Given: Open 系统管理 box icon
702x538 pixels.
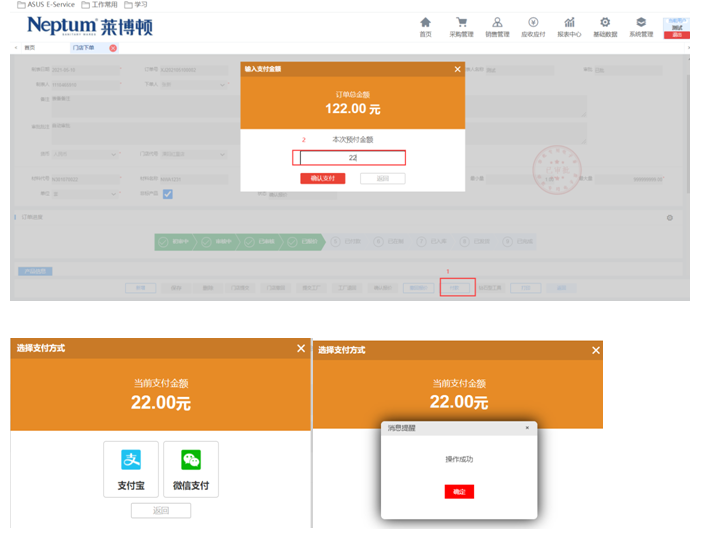Looking at the screenshot, I should click(641, 27).
